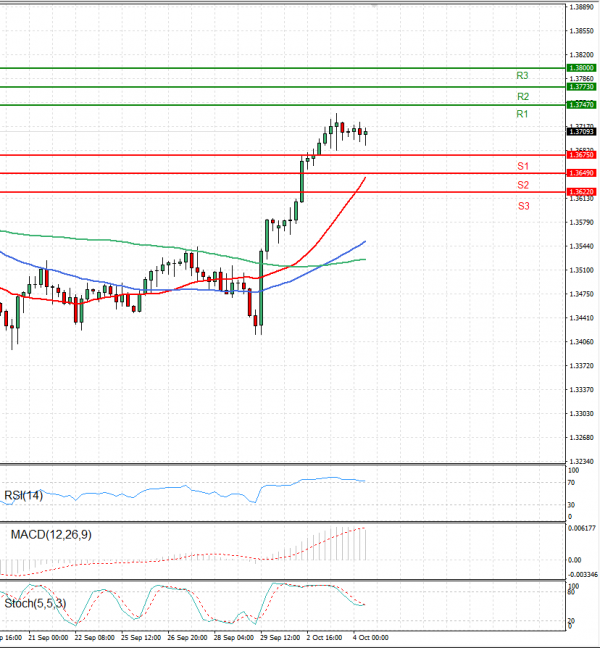Image resolution: width=600 pixels, height=648 pixels.
Task: Click the RSI scale value 70
Action: click(571, 483)
